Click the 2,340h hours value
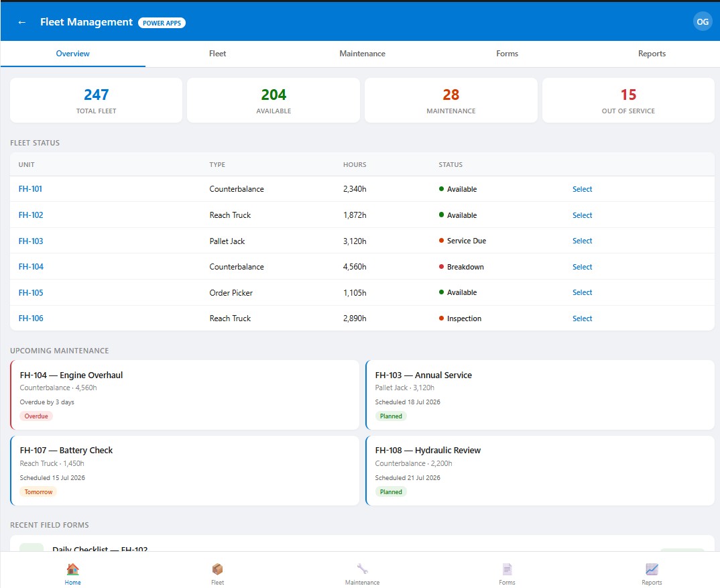Screen dimensions: 720x588 pos(355,189)
